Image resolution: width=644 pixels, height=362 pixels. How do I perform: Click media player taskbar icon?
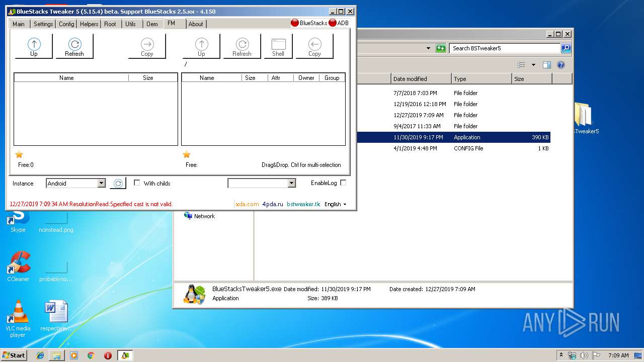pos(74,355)
